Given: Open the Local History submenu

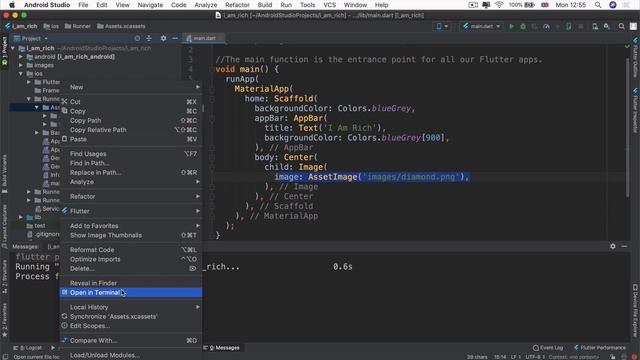Looking at the screenshot, I should tap(131, 307).
